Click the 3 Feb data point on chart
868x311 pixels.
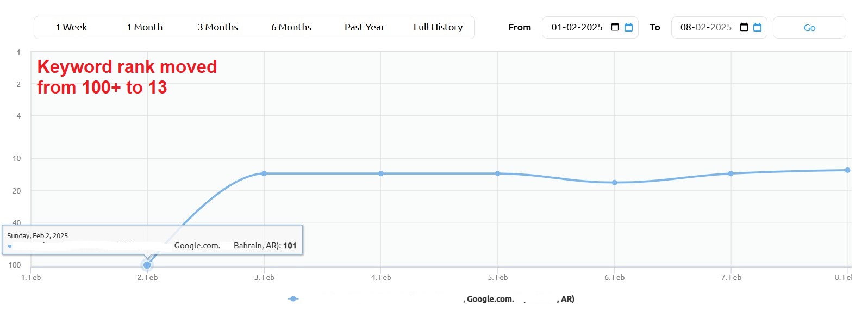coord(264,173)
